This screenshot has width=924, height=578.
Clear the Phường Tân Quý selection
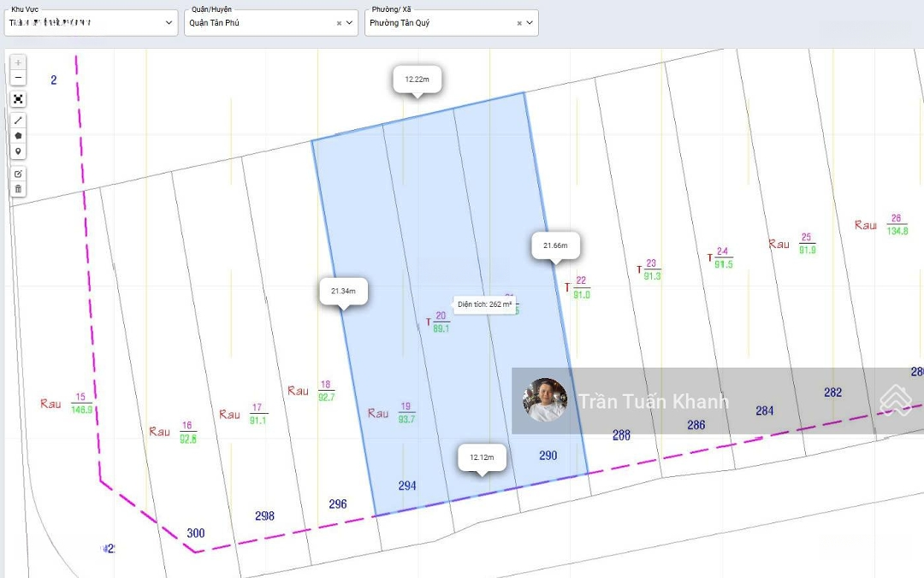pos(519,23)
